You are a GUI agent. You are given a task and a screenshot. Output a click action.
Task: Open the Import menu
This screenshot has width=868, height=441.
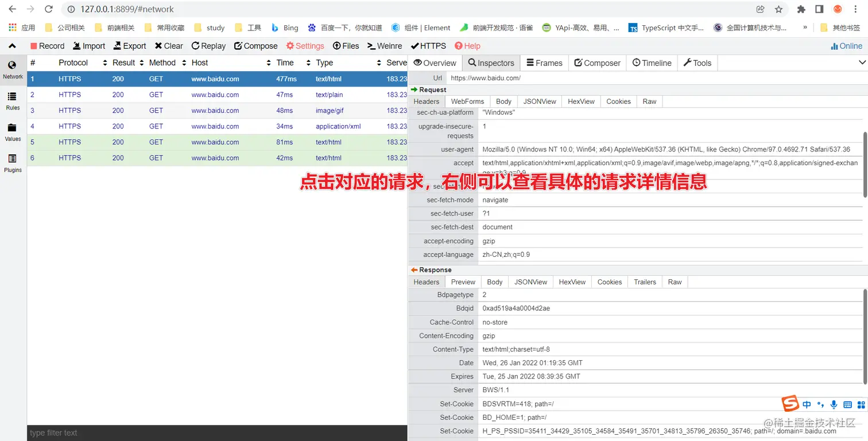tap(88, 46)
